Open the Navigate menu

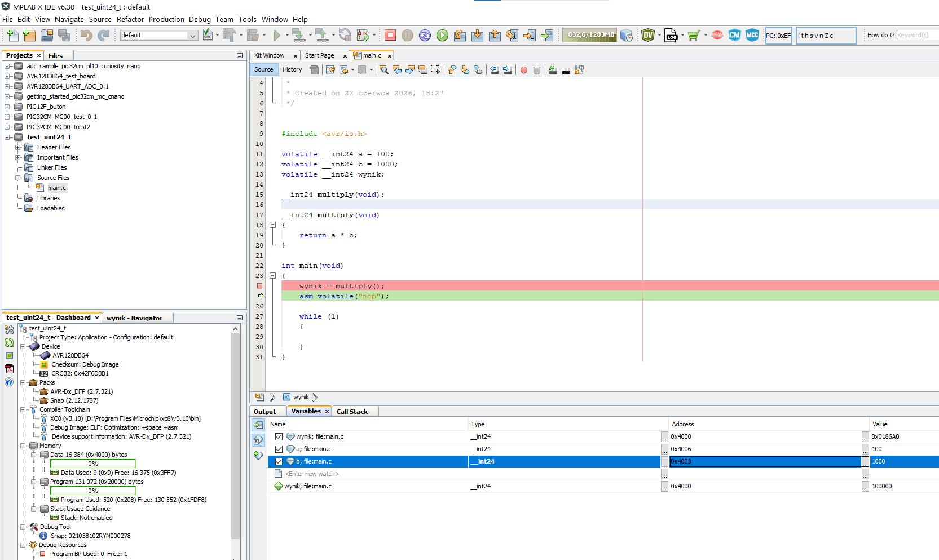pos(69,19)
